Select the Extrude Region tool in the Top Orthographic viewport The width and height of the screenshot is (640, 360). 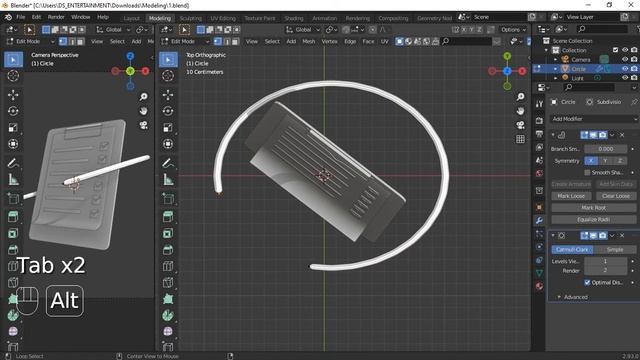point(168,217)
